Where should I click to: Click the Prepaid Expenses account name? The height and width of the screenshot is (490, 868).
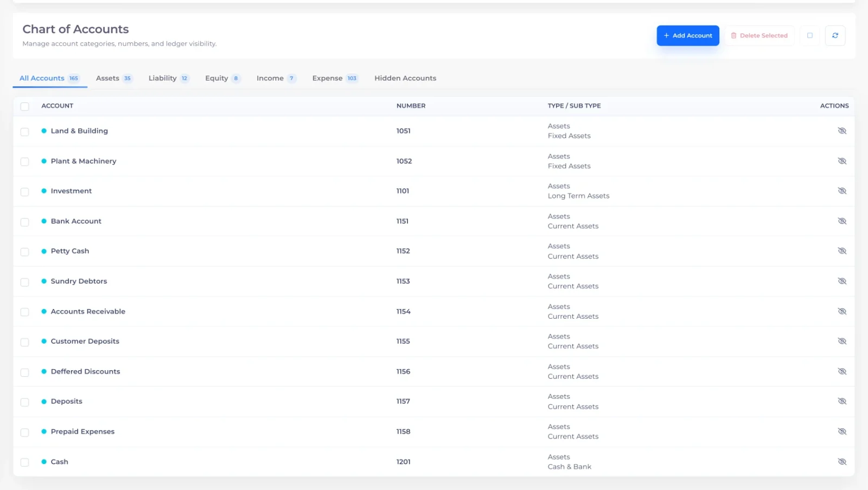pos(82,431)
